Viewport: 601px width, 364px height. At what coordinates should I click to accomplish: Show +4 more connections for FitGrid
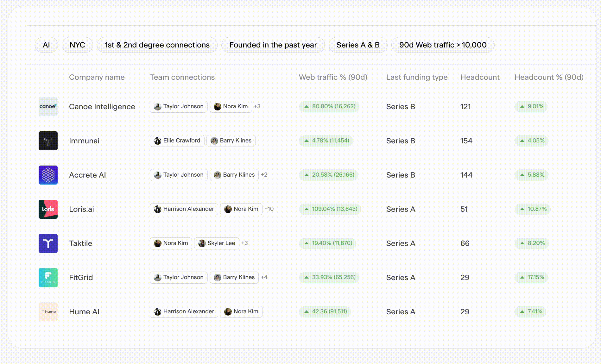264,277
